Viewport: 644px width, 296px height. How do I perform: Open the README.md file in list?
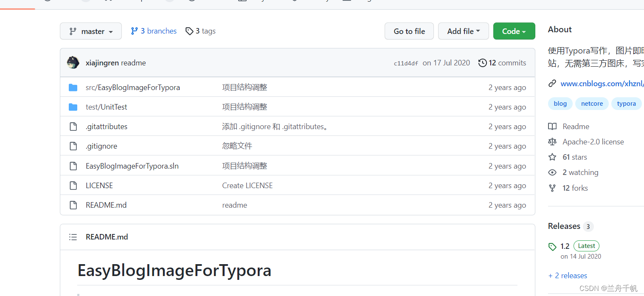106,205
